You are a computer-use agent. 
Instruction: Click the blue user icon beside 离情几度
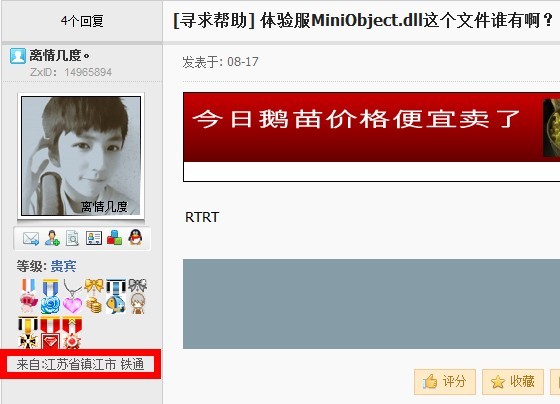18,56
